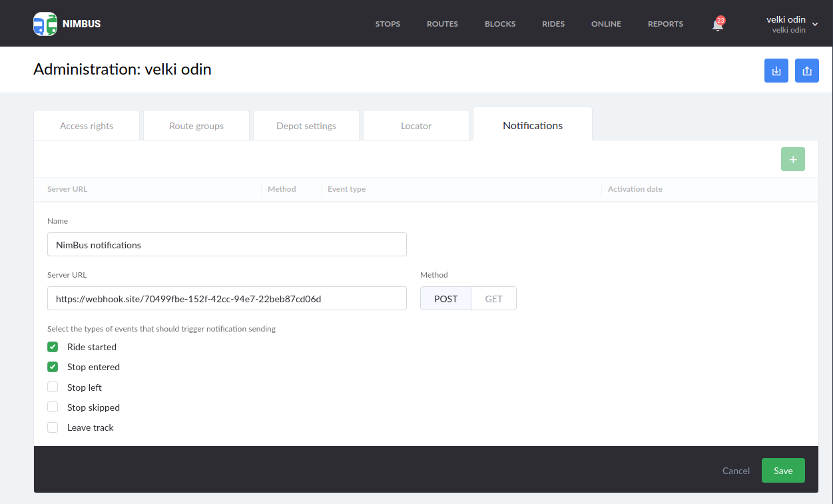The height and width of the screenshot is (504, 833).
Task: Enable the Stop left event
Action: tap(53, 387)
